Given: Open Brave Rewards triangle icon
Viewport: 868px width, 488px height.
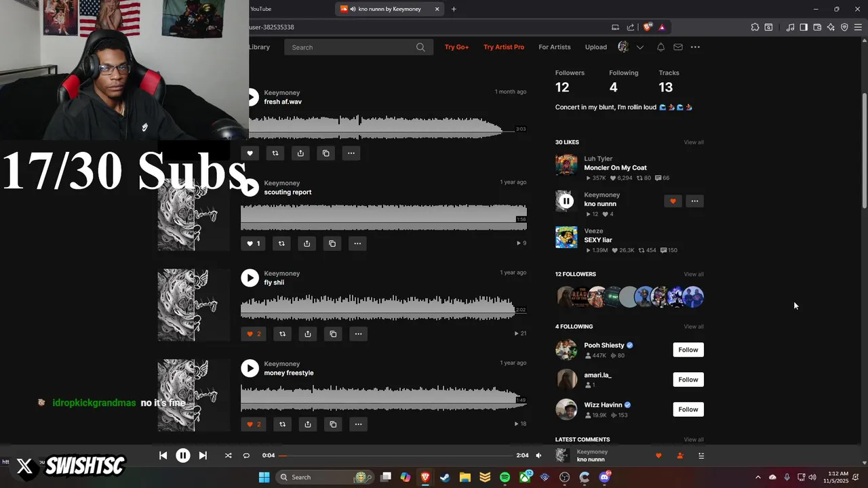Looking at the screenshot, I should point(662,27).
